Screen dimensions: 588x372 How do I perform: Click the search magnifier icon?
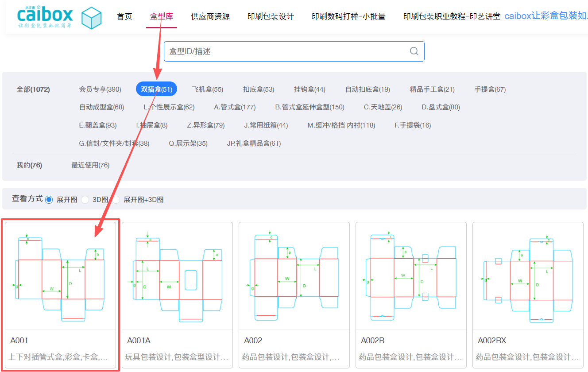pyautogui.click(x=414, y=51)
